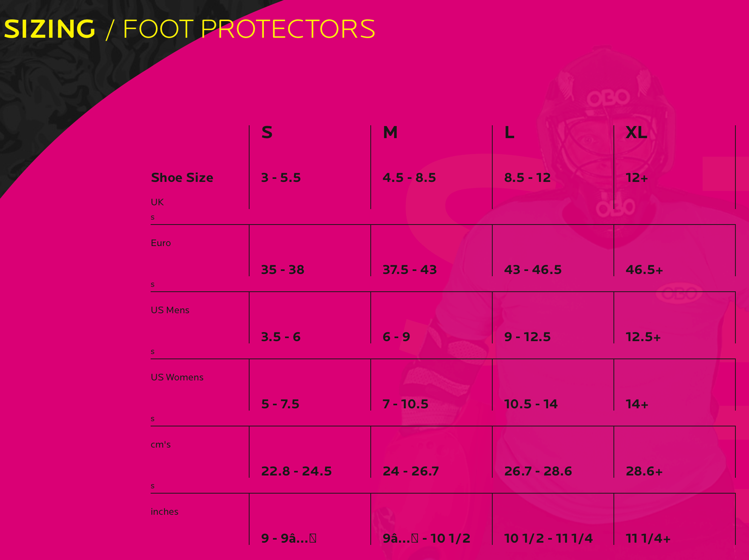Click the inches value 10 1/2 - 11 1/4

(549, 538)
